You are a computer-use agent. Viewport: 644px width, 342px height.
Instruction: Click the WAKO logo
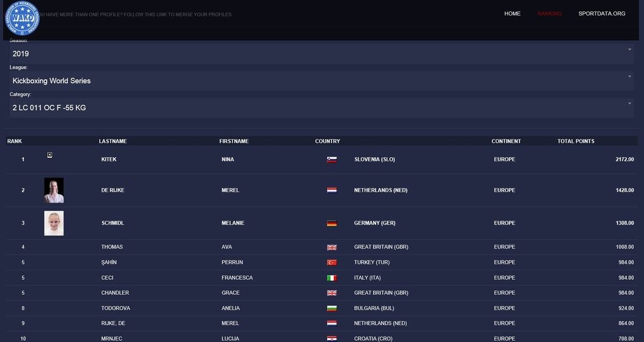[x=22, y=18]
